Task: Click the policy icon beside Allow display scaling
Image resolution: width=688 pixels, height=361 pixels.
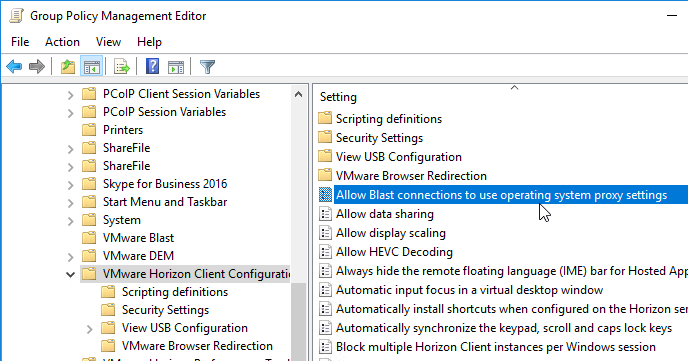Action: pos(325,233)
